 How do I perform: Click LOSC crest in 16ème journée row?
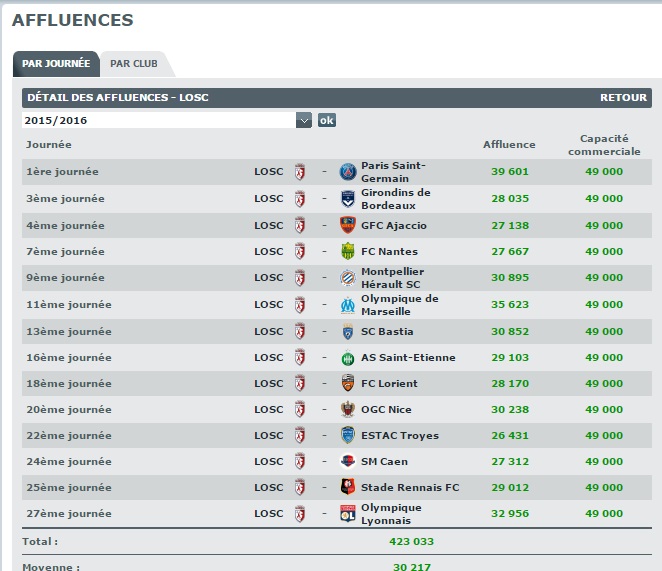pyautogui.click(x=300, y=358)
